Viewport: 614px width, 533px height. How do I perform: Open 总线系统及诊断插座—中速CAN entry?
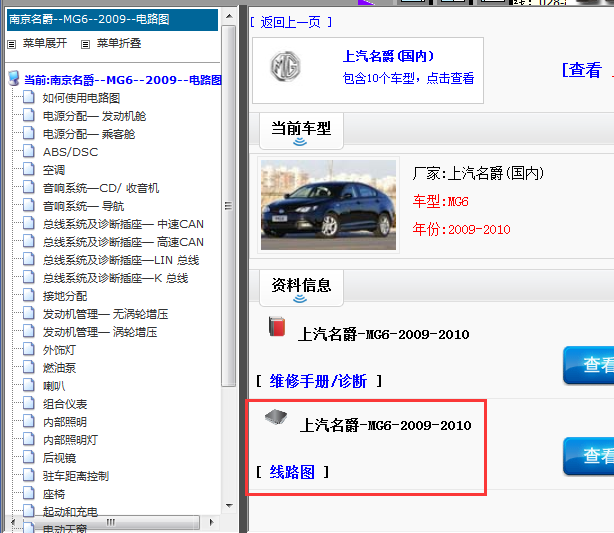coord(123,224)
